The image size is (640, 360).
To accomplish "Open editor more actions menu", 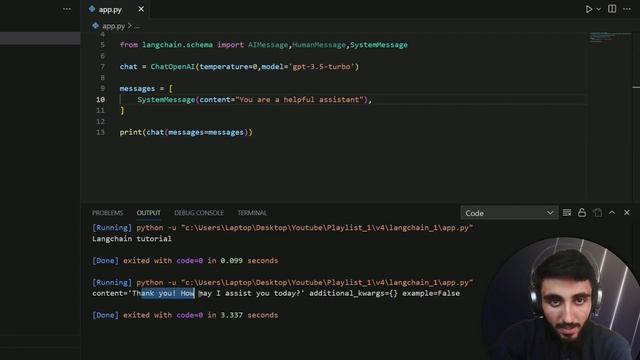I will [627, 9].
